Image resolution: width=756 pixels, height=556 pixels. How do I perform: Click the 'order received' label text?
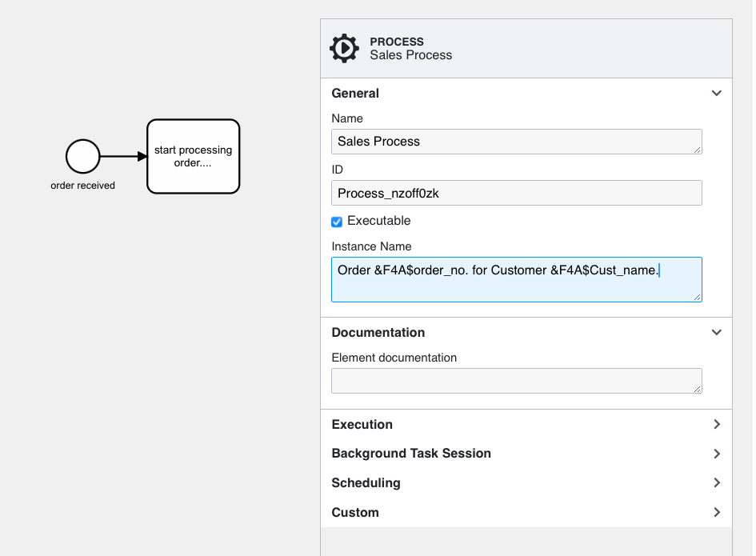click(x=83, y=186)
